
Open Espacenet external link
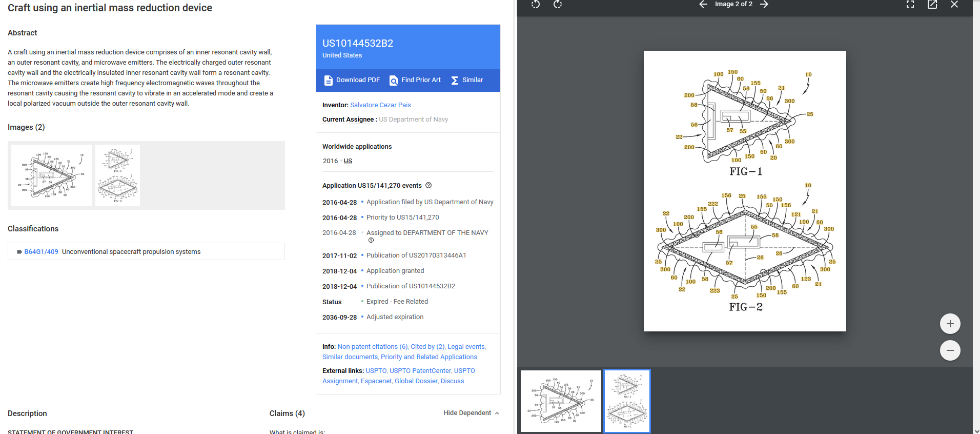coord(376,381)
